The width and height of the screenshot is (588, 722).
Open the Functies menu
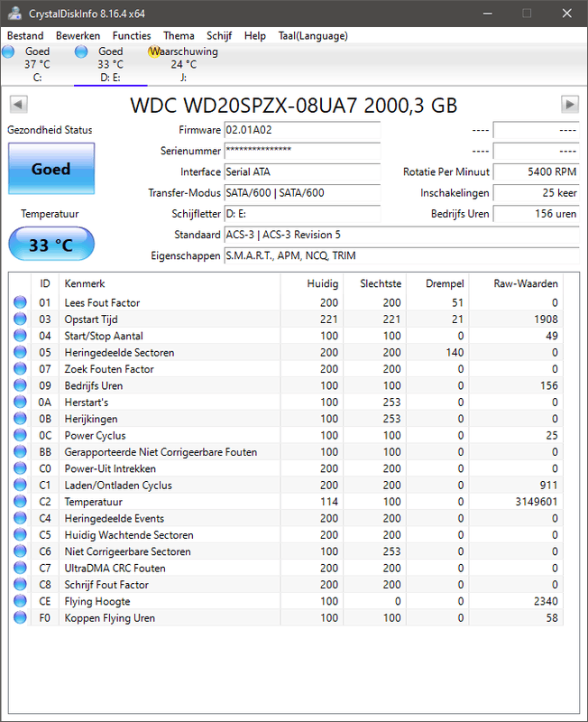click(x=132, y=36)
